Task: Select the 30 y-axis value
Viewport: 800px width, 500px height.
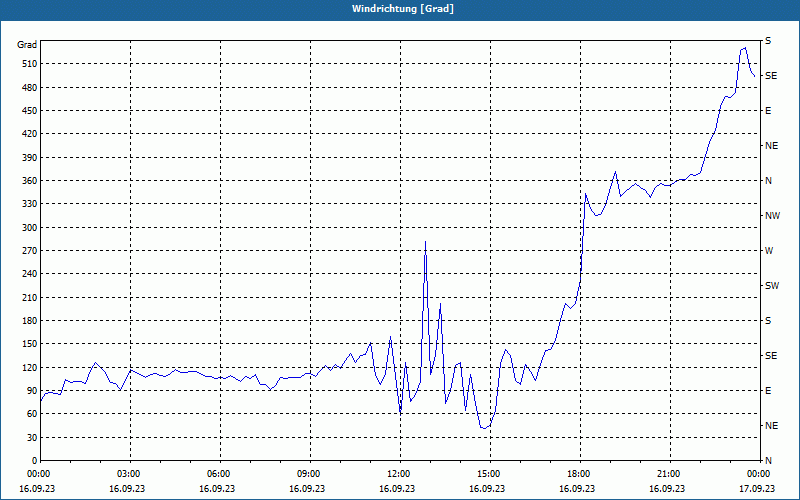Action: click(x=30, y=437)
